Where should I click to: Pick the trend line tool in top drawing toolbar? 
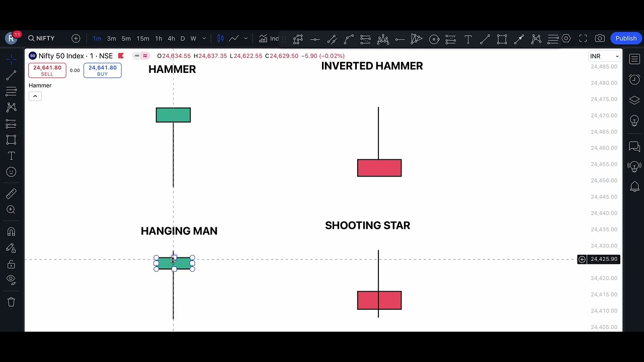(485, 39)
